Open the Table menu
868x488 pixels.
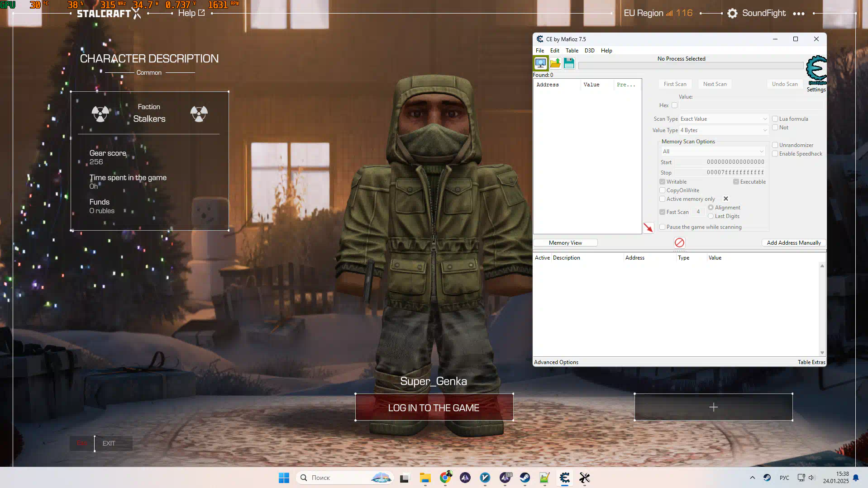pos(572,51)
